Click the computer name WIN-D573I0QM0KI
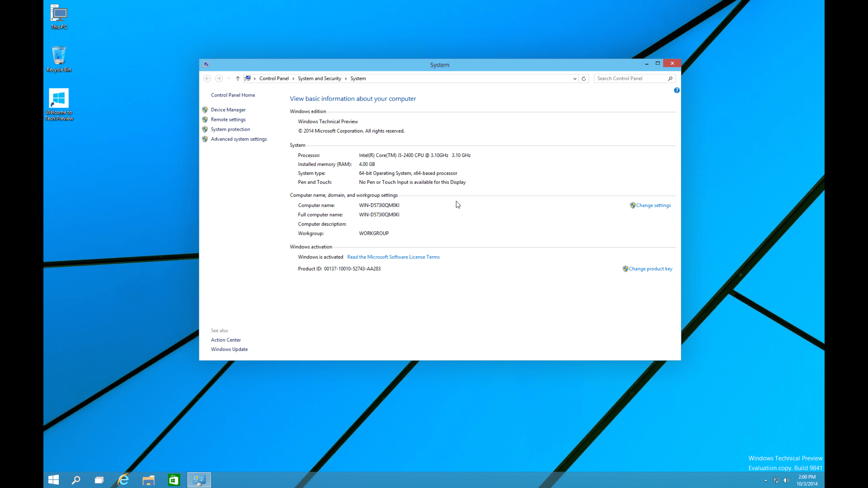The image size is (868, 488). [379, 205]
